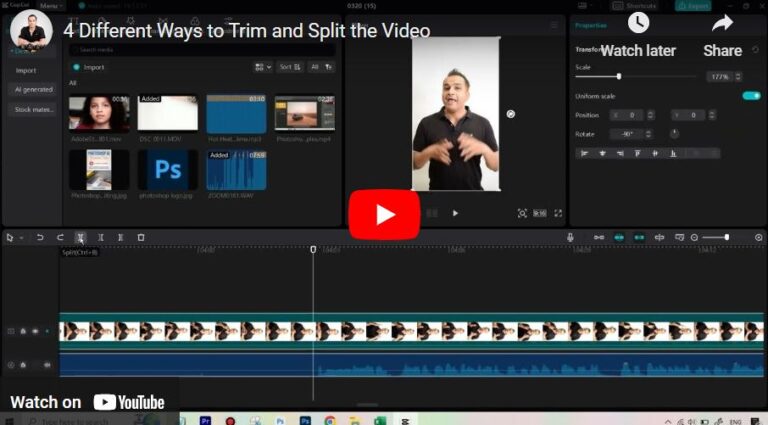Select the blue audio clip on the timeline
The image size is (768, 425).
click(x=411, y=365)
